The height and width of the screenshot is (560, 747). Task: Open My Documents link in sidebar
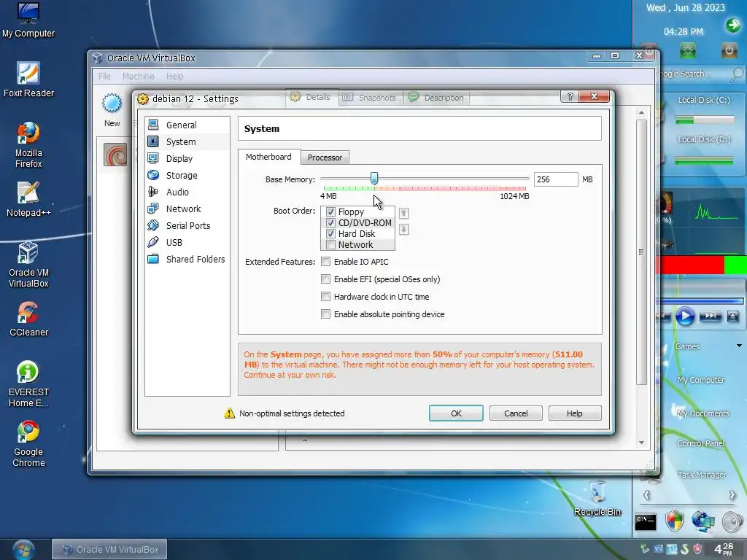(703, 413)
